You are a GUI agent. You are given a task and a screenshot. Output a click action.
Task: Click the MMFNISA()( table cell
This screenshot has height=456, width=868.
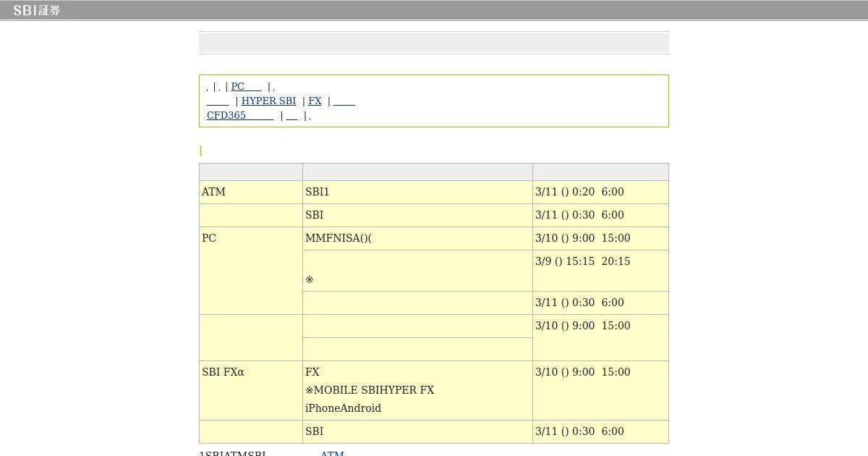pyautogui.click(x=417, y=238)
